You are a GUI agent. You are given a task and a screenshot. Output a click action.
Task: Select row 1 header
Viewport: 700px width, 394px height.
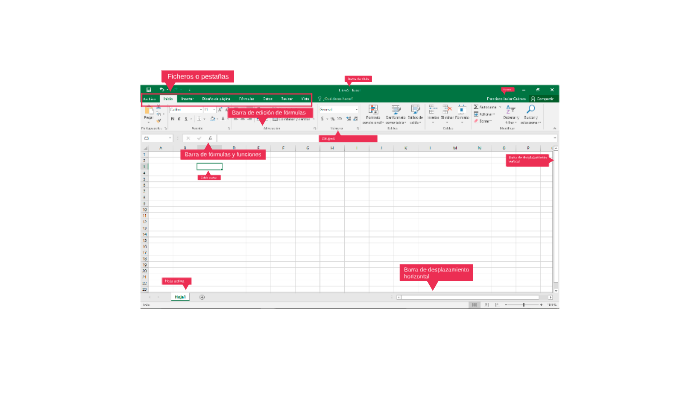point(145,154)
